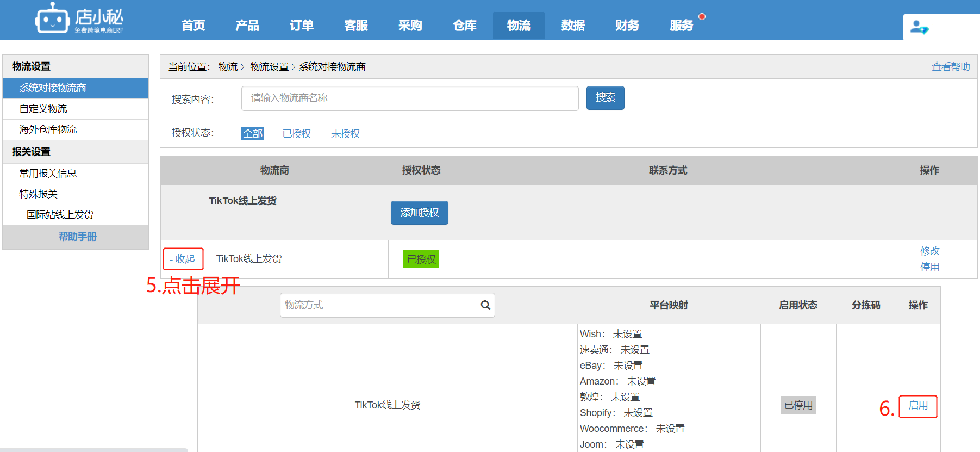The width and height of the screenshot is (980, 452).
Task: Select the 物流 menu tab
Action: tap(519, 26)
